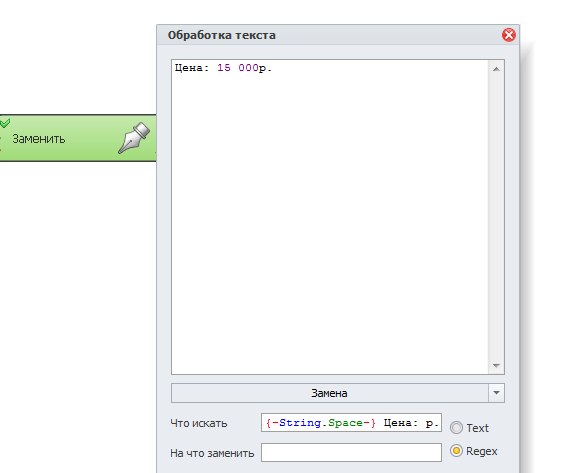
Task: Select the Text search mode radio
Action: pos(456,427)
